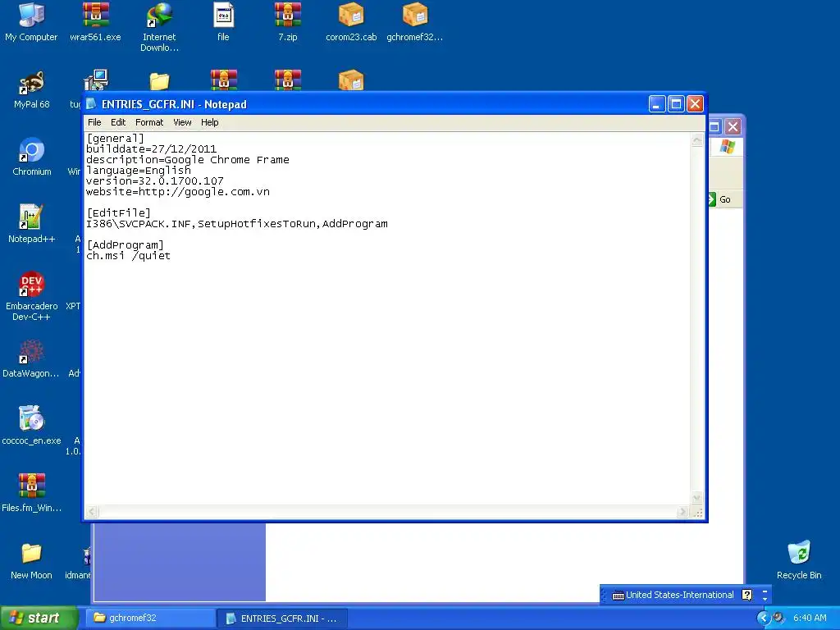Select coccoc_en.exe installer icon

click(x=31, y=426)
